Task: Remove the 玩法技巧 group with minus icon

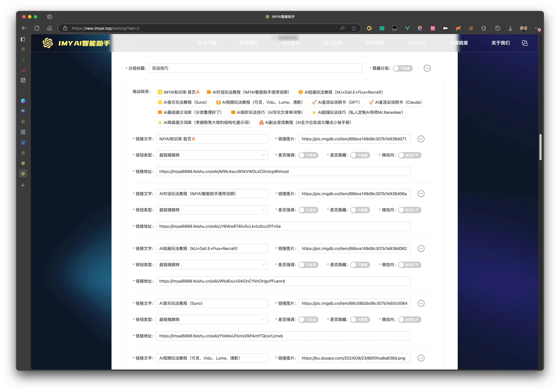Action: [427, 68]
